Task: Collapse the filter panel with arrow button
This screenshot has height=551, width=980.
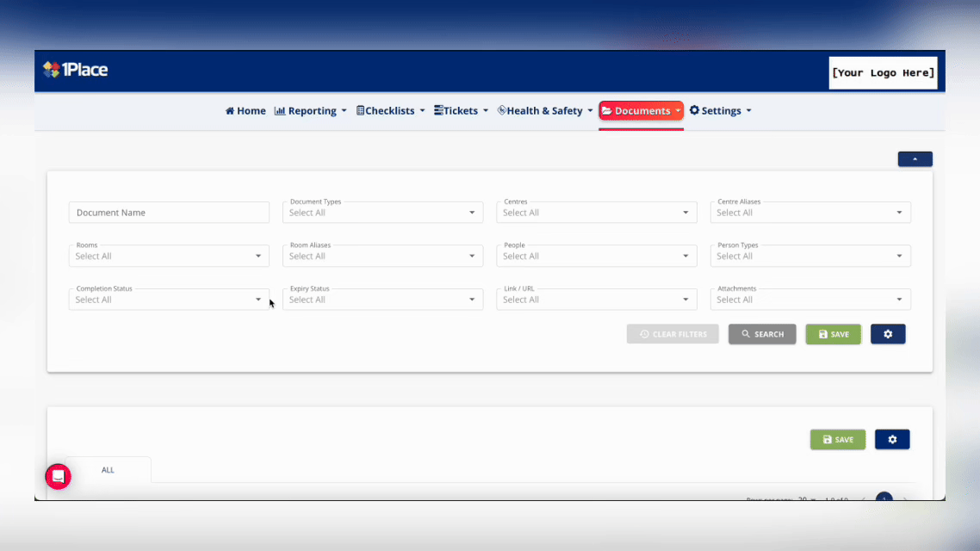Action: (x=915, y=159)
